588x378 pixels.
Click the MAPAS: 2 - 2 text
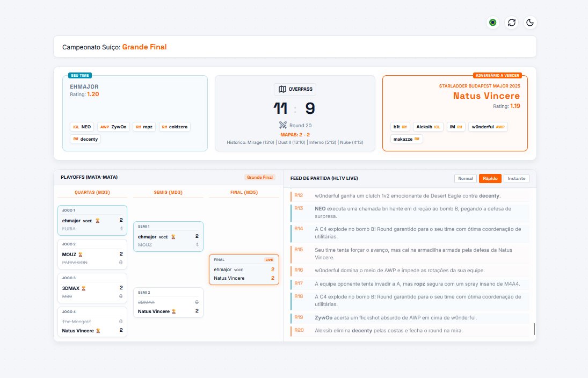[295, 135]
